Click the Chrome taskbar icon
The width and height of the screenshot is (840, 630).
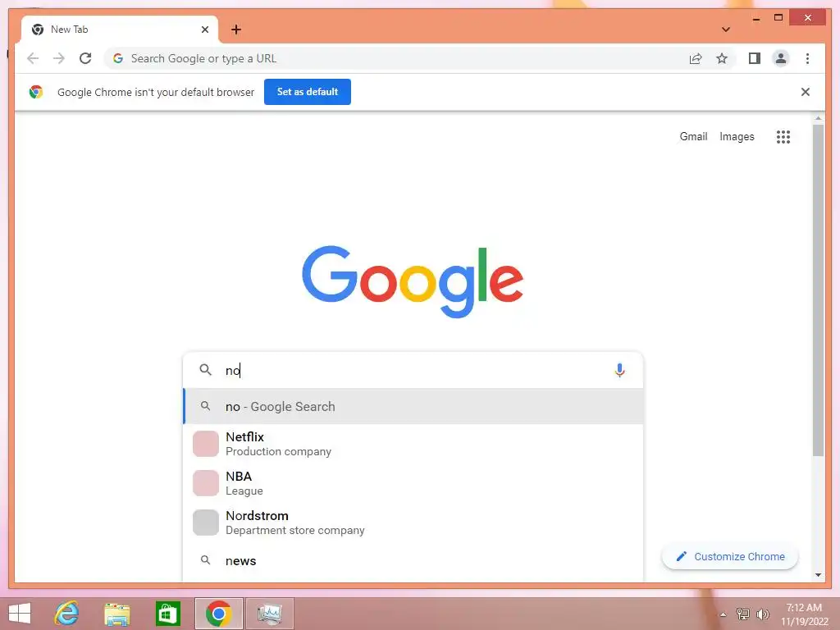tap(218, 614)
